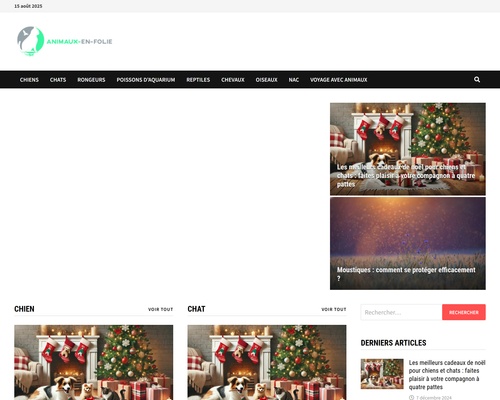Image resolution: width=500 pixels, height=400 pixels.
Task: Open the Moustiques article banner
Action: click(408, 243)
